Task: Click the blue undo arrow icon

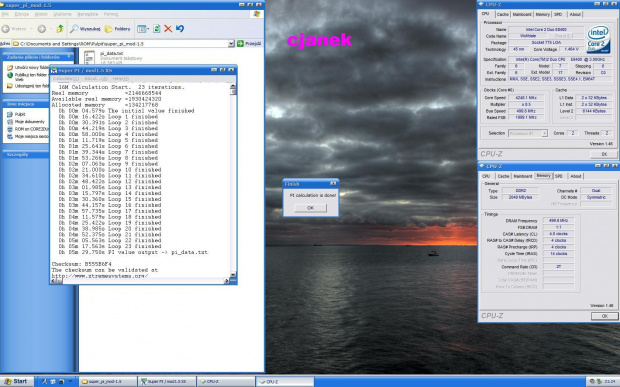Action: pos(180,28)
